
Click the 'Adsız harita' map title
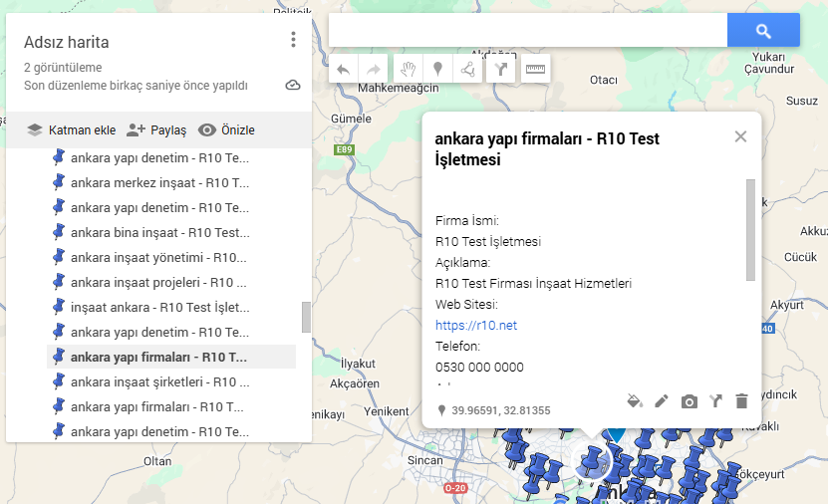[67, 42]
